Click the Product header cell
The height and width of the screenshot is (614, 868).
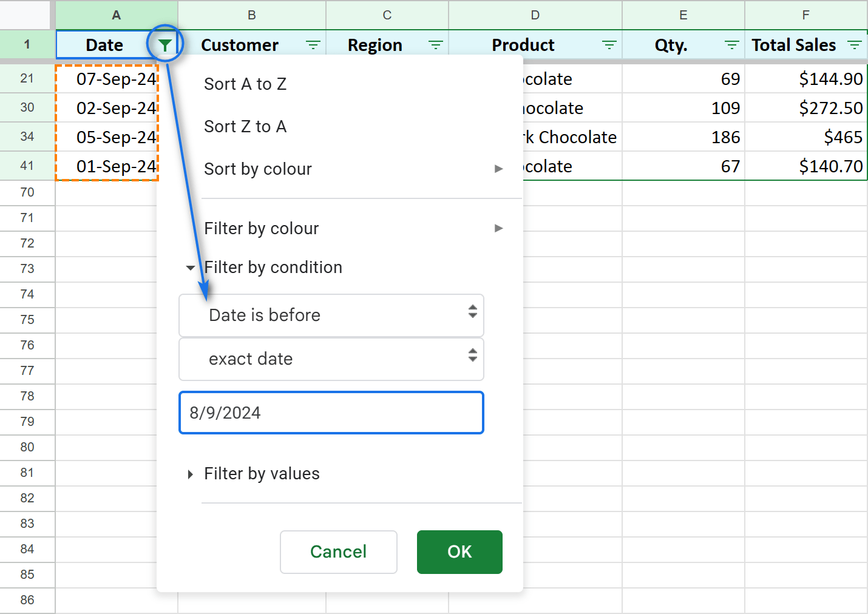tap(535, 45)
